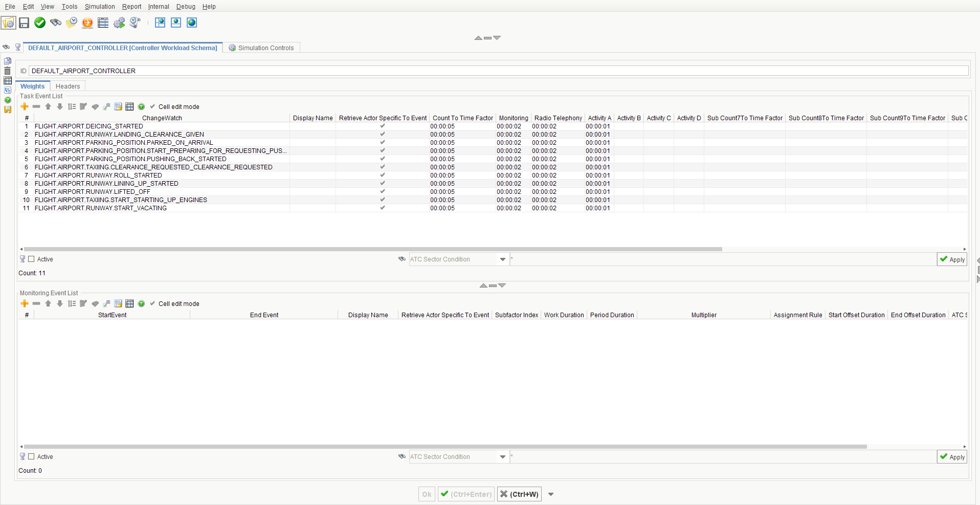Click the globe full view toolbar icon
This screenshot has height=505, width=980.
click(x=192, y=23)
